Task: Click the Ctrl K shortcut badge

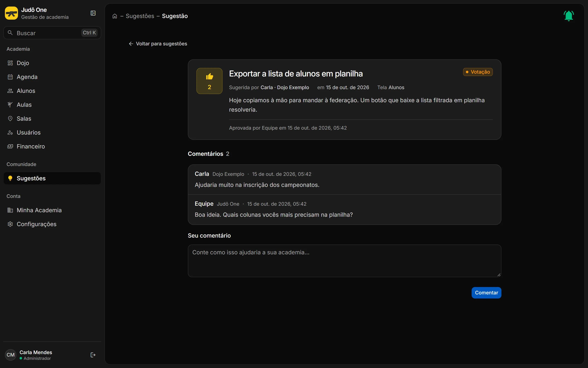Action: [x=89, y=33]
